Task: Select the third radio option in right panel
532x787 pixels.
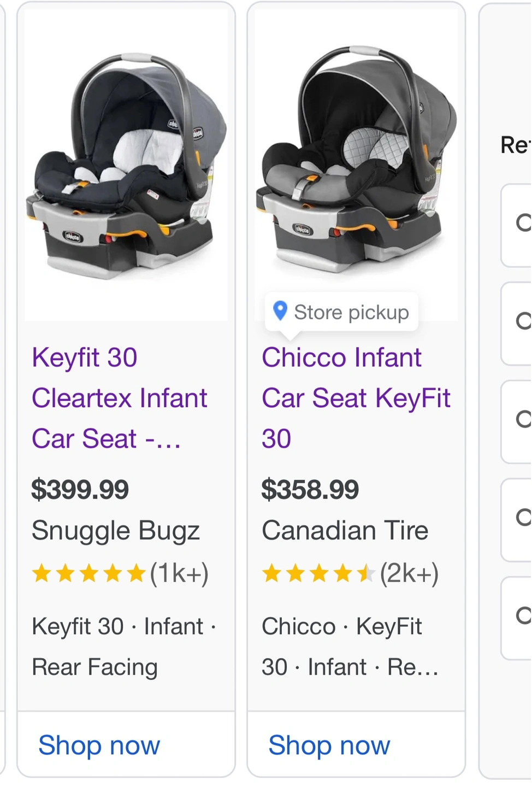Action: (x=523, y=419)
